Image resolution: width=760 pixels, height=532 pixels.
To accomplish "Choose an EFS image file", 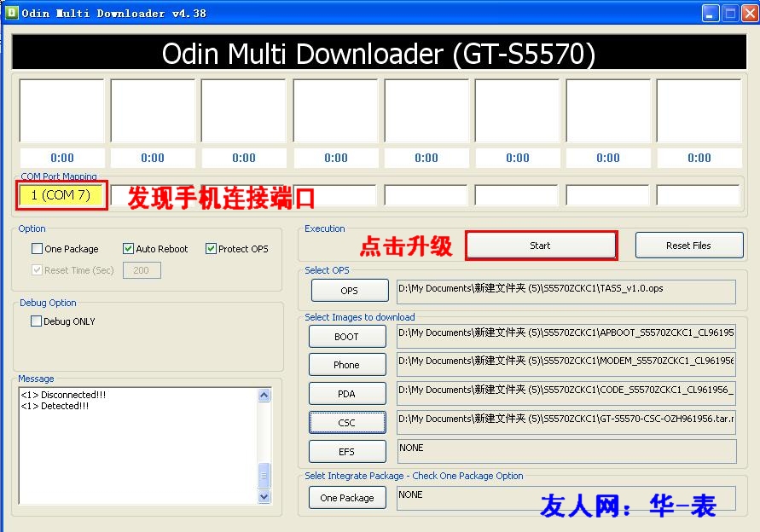I will tap(347, 452).
